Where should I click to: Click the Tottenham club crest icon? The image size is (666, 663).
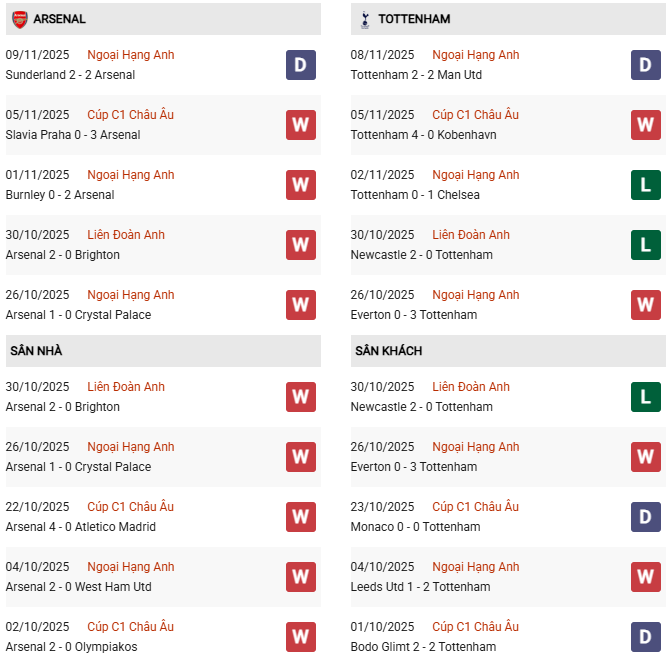[x=365, y=19]
